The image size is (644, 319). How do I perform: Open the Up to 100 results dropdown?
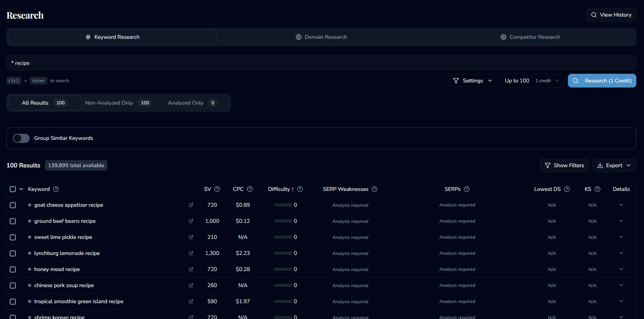pos(532,81)
